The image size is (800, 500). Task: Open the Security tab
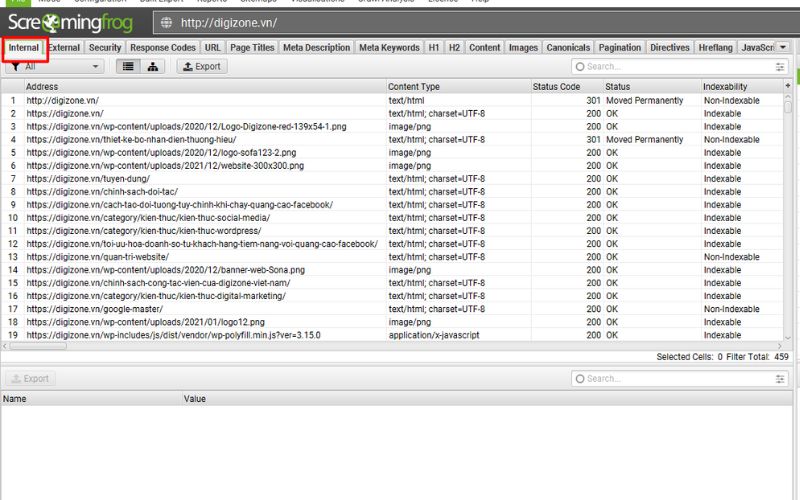105,47
